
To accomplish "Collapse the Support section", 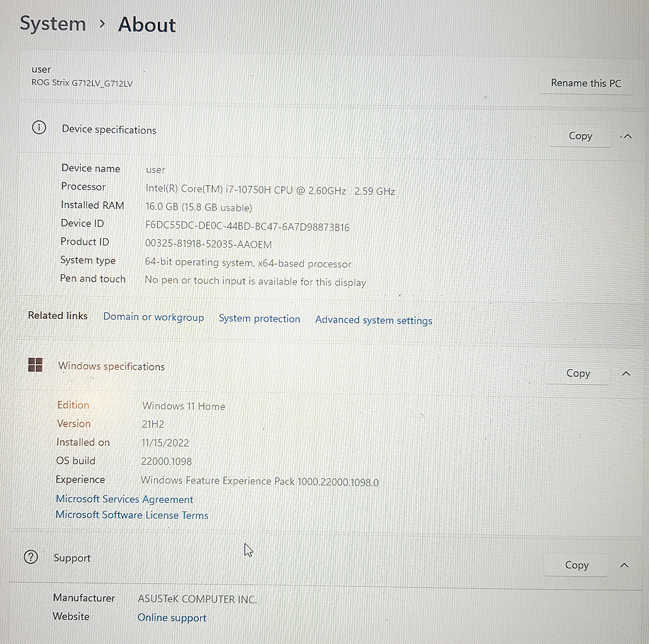I will click(x=624, y=565).
